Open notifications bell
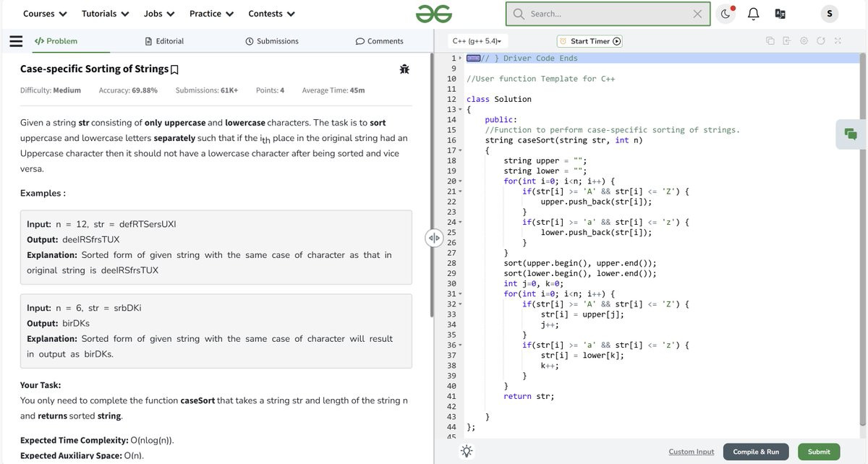 752,14
